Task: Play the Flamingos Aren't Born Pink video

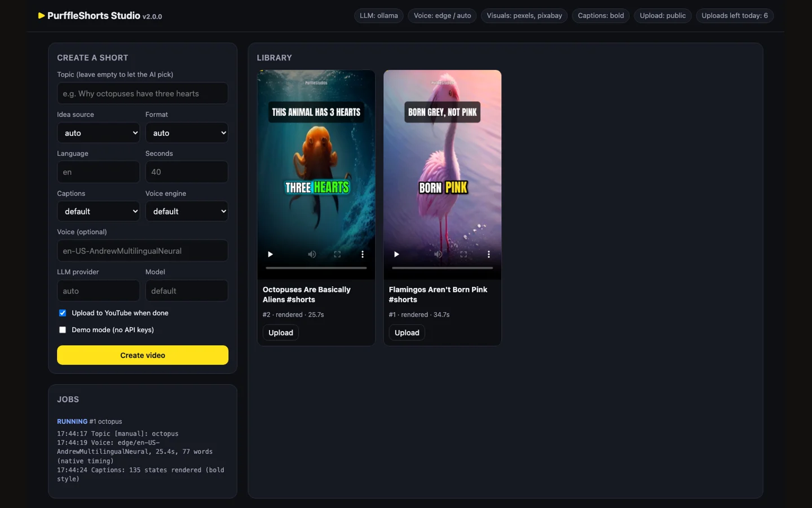Action: pyautogui.click(x=396, y=255)
